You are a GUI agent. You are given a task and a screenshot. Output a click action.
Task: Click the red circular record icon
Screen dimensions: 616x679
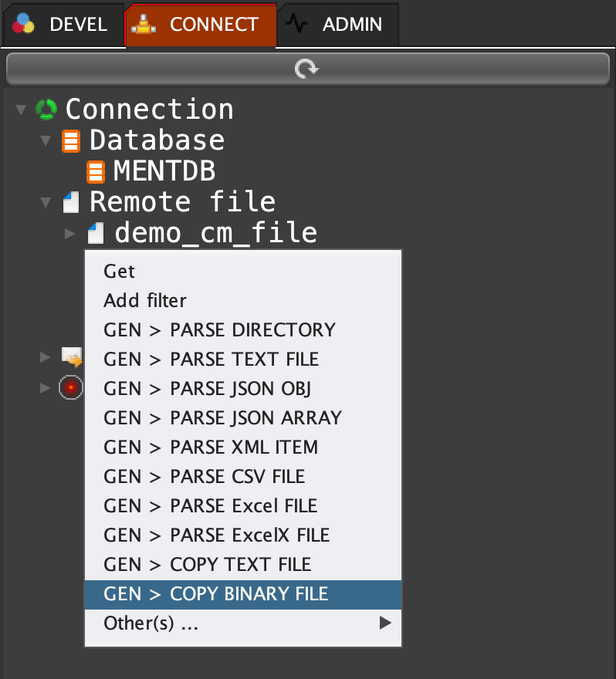coord(71,387)
